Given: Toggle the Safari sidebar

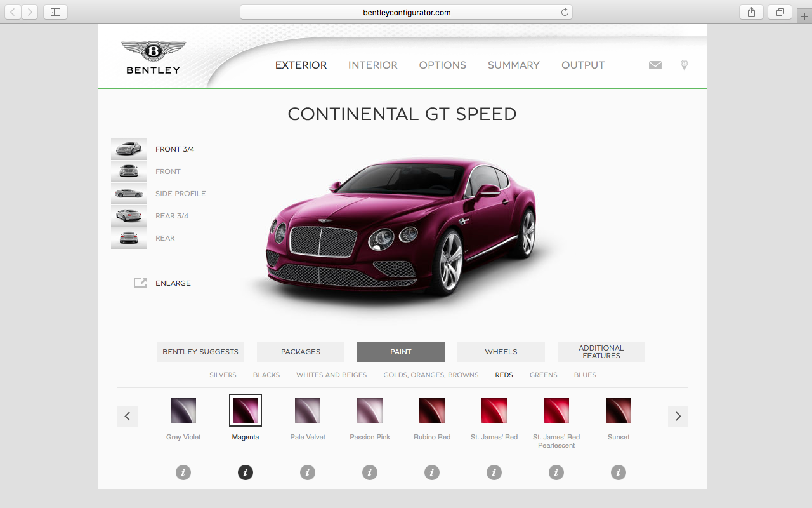Looking at the screenshot, I should 55,11.
